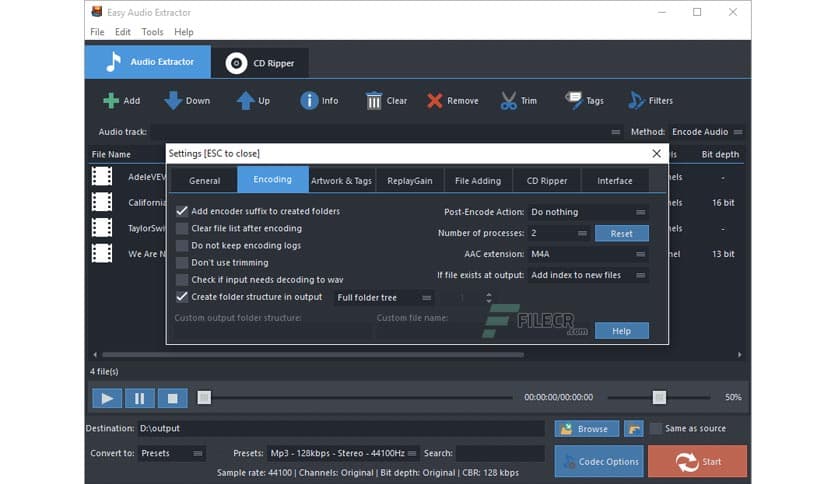Switch to CD Ripper main tab
Viewport: 836px width, 484px height.
click(260, 63)
